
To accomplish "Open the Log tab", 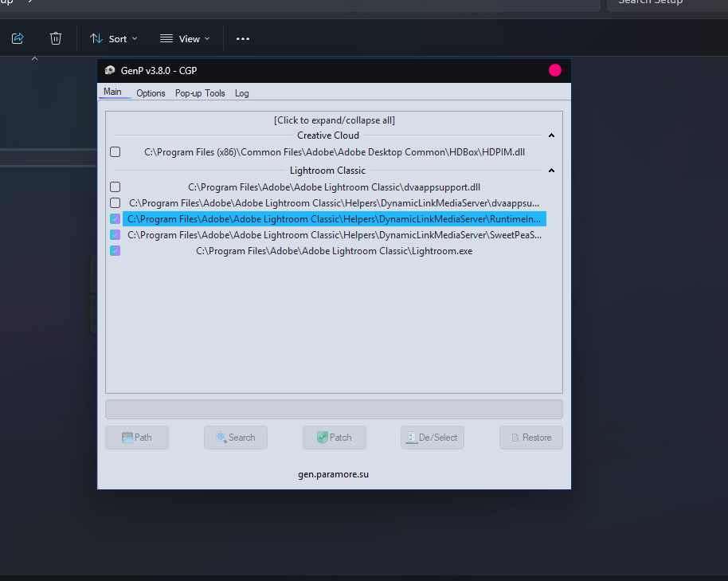I will point(241,93).
